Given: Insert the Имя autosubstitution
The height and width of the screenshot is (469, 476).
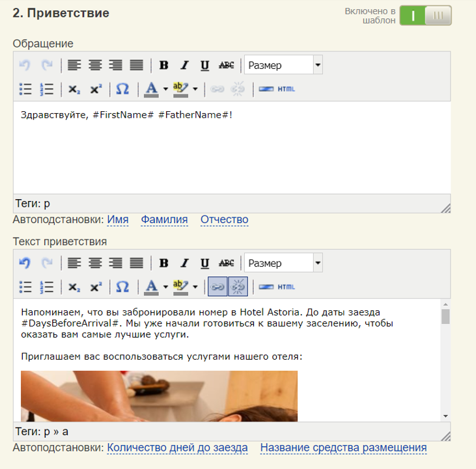Looking at the screenshot, I should [118, 219].
